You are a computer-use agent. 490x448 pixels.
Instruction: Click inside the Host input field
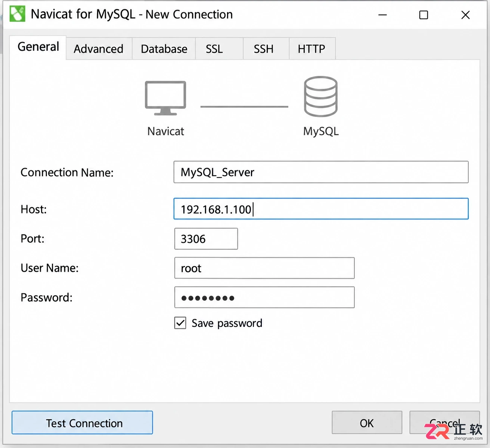coord(321,208)
